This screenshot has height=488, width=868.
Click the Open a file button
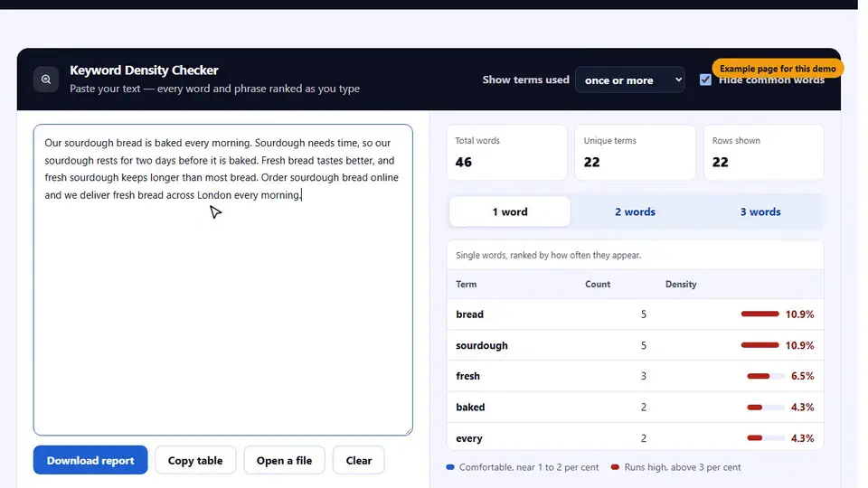point(284,460)
